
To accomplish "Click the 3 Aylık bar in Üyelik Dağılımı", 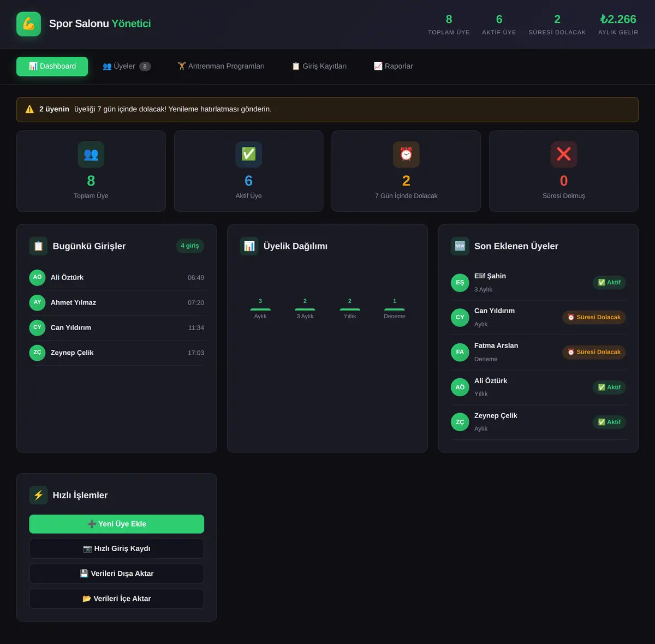I will pos(305,309).
